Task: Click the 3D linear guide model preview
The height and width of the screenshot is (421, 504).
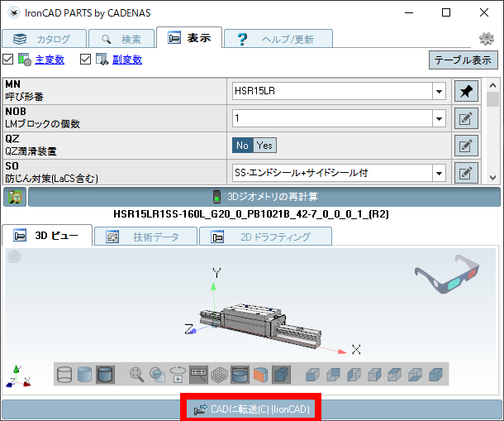Action: pos(260,325)
